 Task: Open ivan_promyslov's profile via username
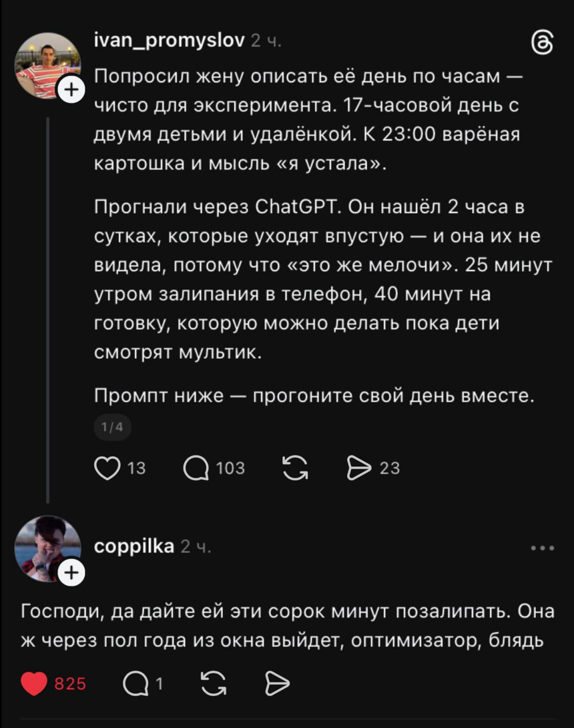(169, 40)
